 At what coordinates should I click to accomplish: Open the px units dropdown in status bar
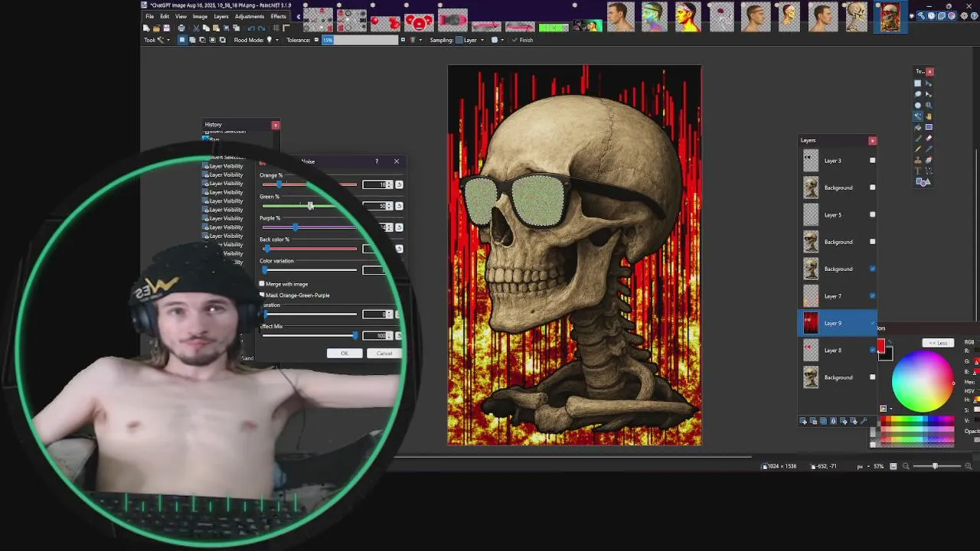click(x=868, y=466)
